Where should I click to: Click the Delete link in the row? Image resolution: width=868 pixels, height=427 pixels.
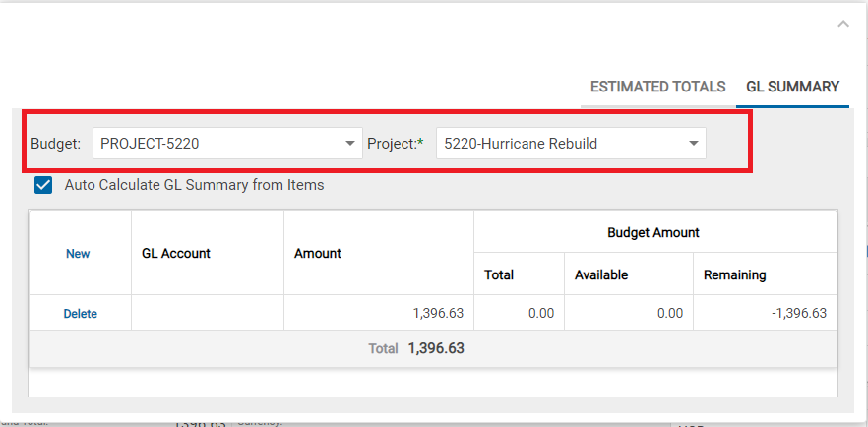(x=81, y=314)
